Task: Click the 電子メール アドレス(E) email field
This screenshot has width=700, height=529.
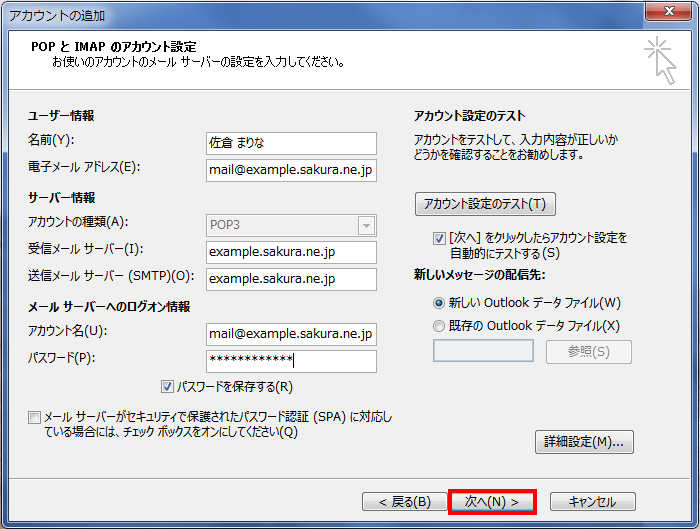Action: click(x=290, y=170)
